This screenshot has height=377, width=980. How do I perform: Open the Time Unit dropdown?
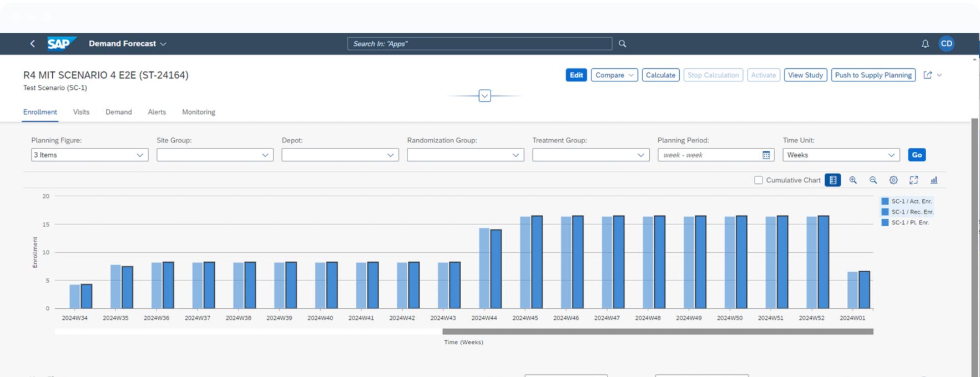[841, 155]
